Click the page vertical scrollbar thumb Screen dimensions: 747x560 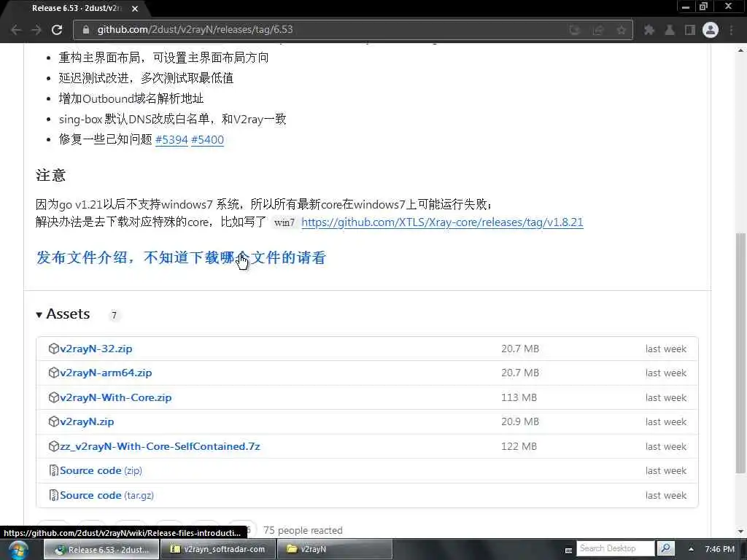tap(740, 352)
